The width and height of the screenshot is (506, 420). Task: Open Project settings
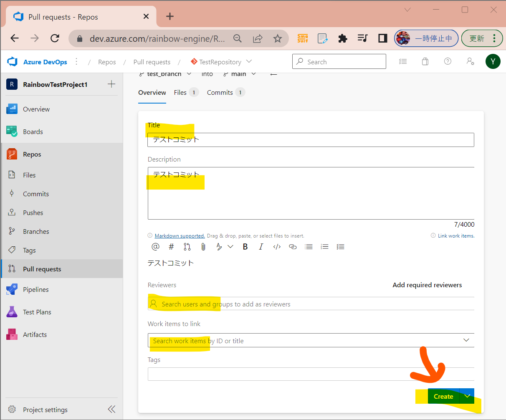pos(45,410)
